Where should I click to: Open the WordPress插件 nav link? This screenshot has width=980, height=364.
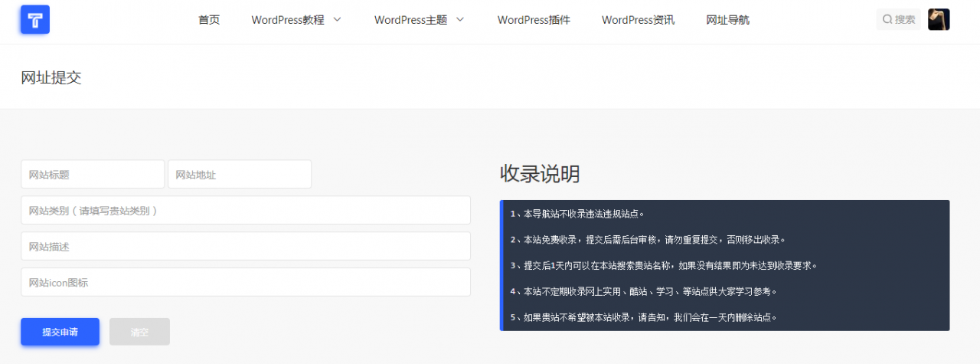(x=534, y=20)
